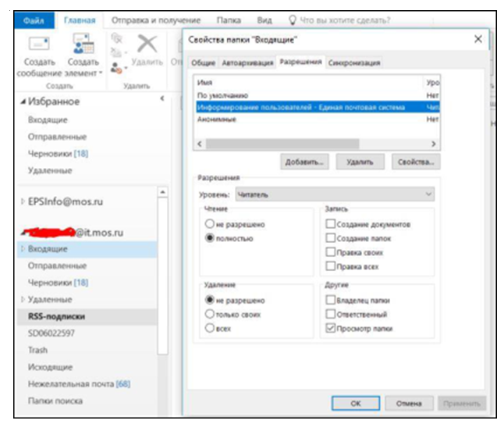The height and width of the screenshot is (424, 504).
Task: Select the 'По умолчанию' permissions entry
Action: coord(217,95)
